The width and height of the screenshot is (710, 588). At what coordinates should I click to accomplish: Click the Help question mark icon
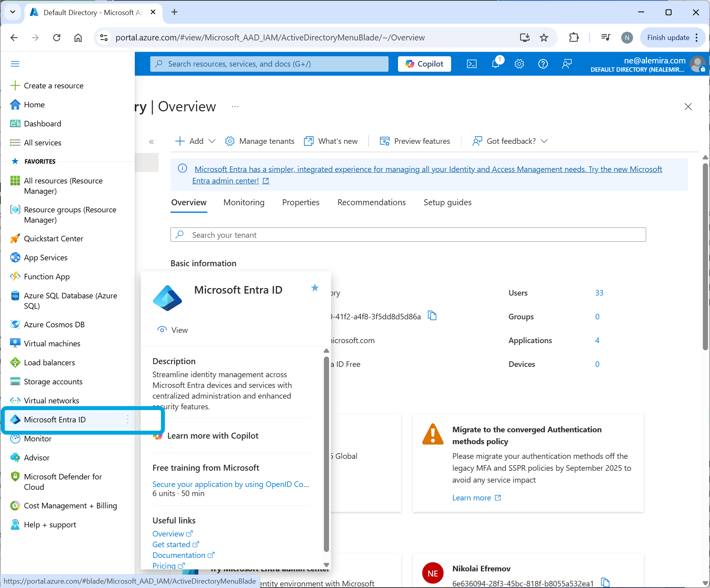[x=543, y=64]
